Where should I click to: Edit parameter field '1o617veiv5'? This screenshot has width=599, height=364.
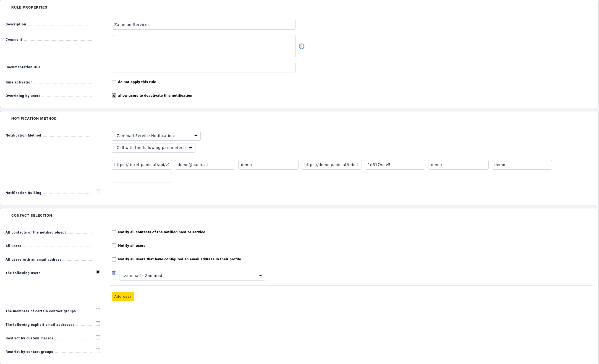click(395, 165)
